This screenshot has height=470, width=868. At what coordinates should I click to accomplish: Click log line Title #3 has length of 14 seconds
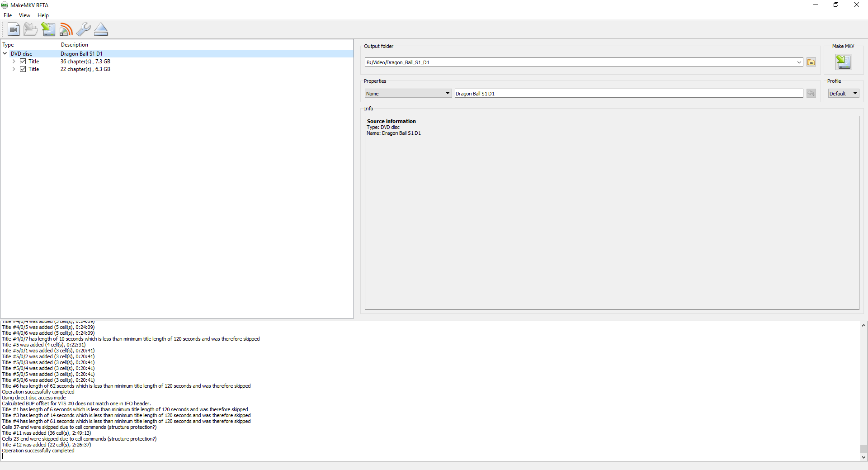126,415
